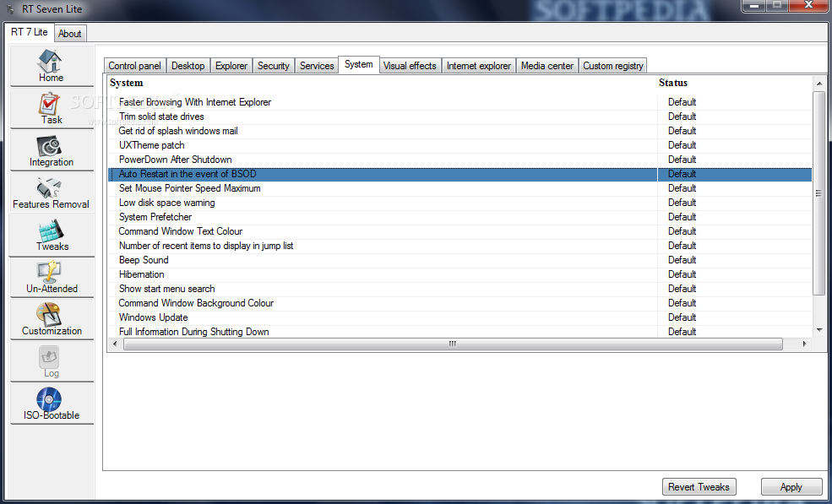Viewport: 832px width, 504px height.
Task: Switch to the About tab
Action: [x=69, y=34]
